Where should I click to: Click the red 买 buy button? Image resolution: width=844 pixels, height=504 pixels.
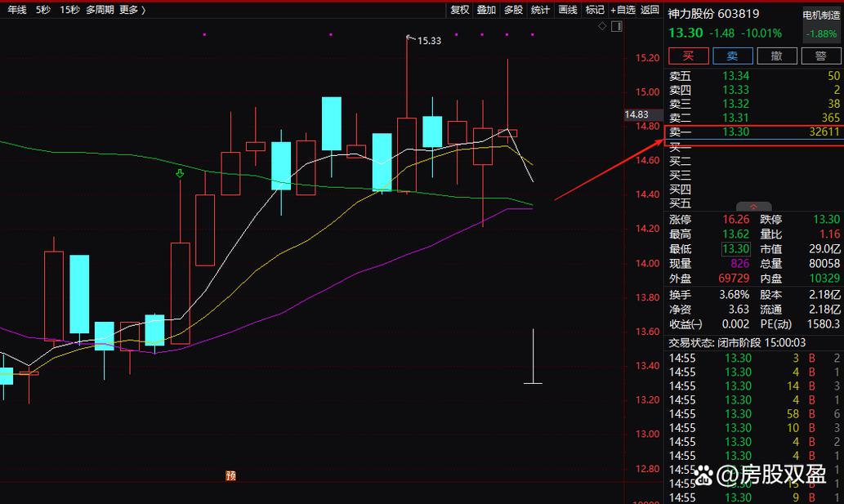pos(689,56)
